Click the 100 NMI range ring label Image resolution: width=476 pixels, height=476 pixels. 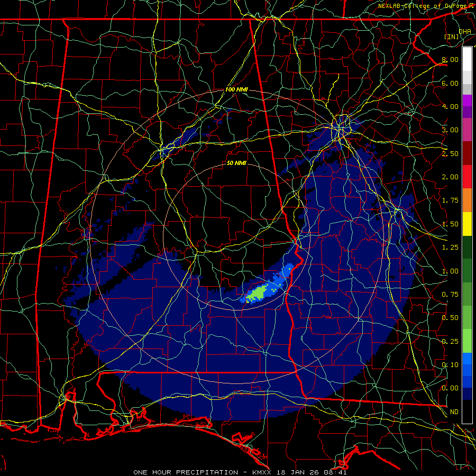[x=236, y=89]
